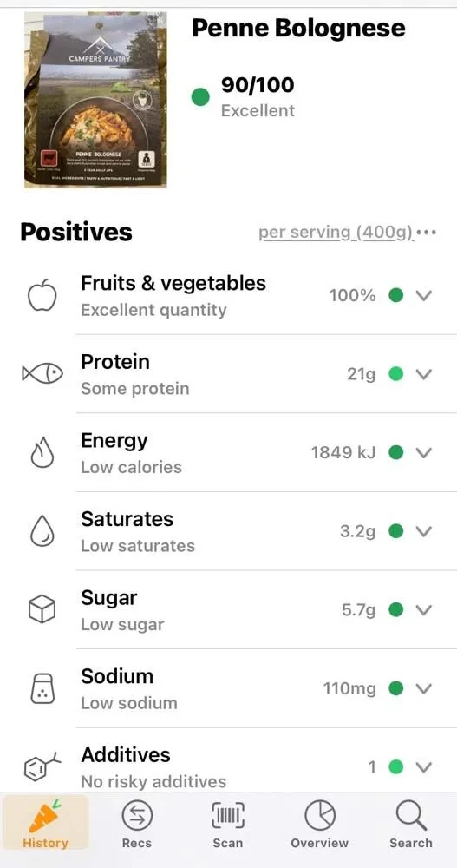457x868 pixels.
Task: Open the three-dots serving options menu
Action: click(427, 233)
